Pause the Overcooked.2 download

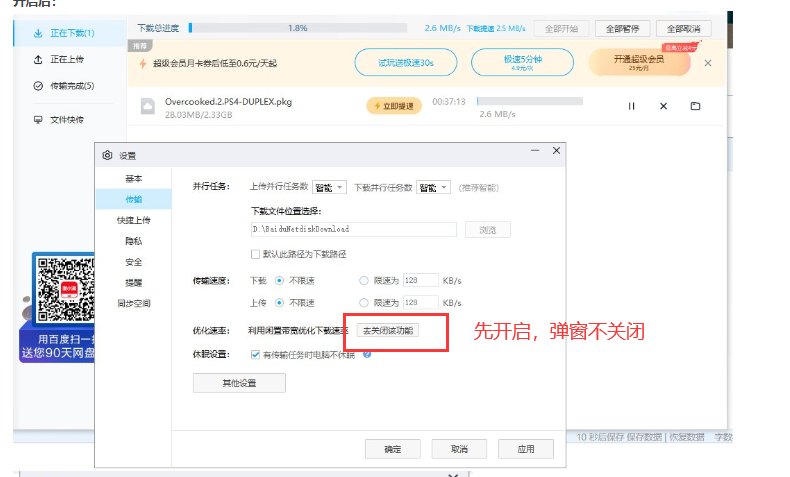631,106
